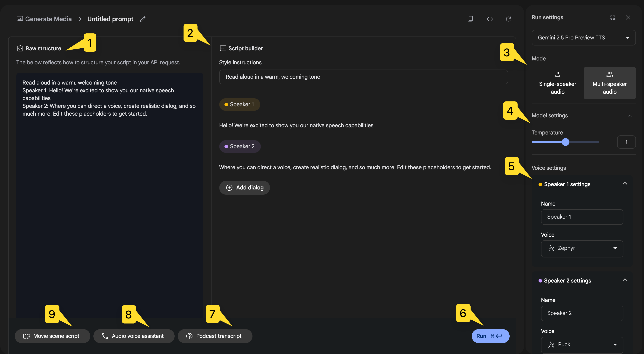Select Multi-speaker audio mode
644x354 pixels.
pos(609,83)
